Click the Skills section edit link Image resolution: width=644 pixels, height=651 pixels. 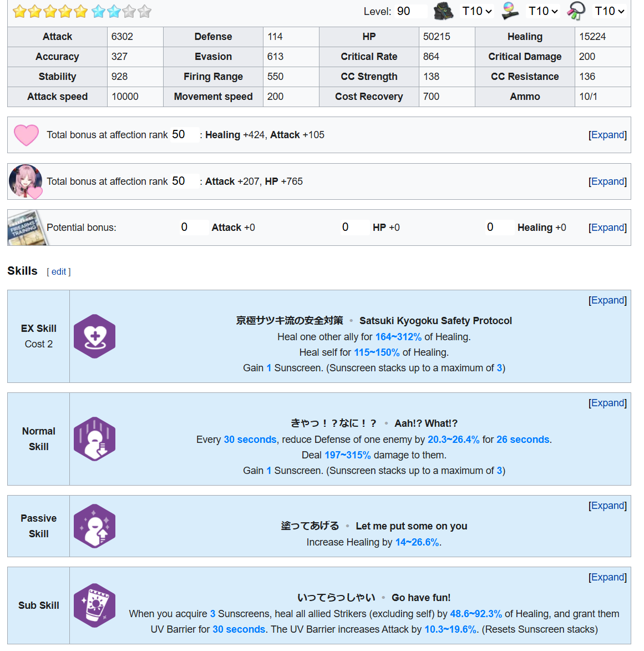coord(59,271)
